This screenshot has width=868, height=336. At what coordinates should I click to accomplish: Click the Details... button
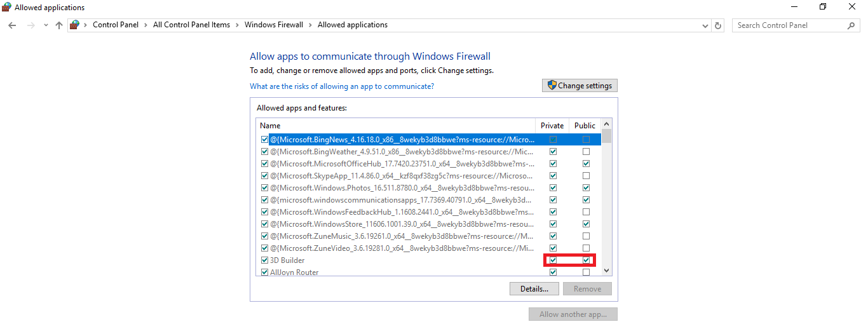[534, 289]
